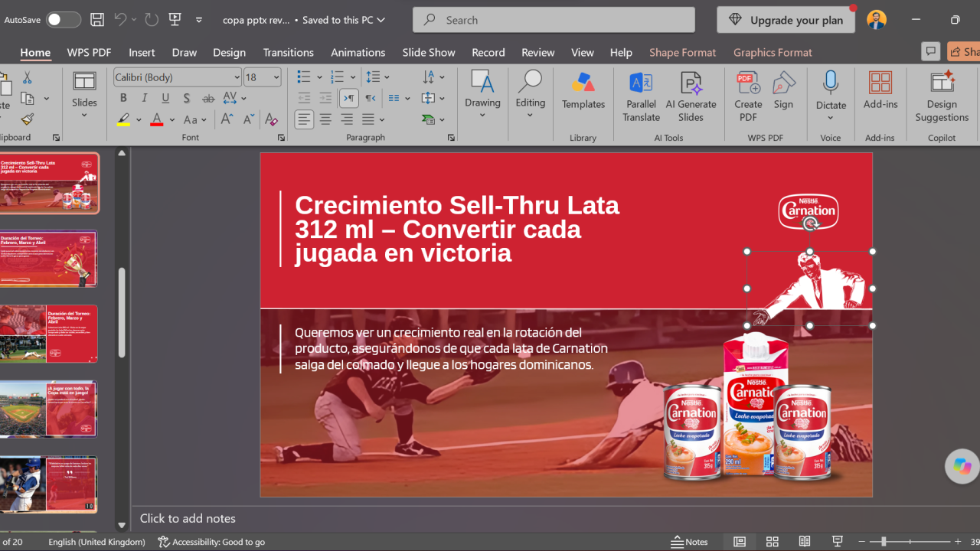Switch to Slide Sorter view
Viewport: 980px width, 551px height.
pyautogui.click(x=772, y=542)
